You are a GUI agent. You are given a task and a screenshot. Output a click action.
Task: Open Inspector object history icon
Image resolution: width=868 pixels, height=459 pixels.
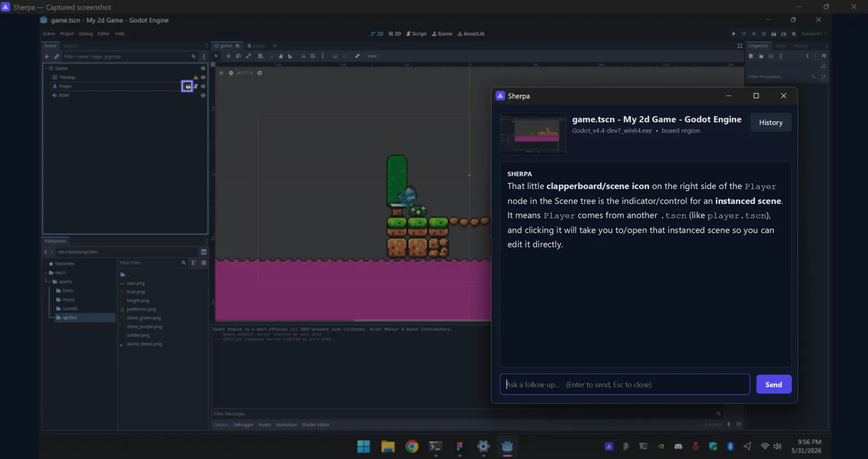click(x=824, y=56)
